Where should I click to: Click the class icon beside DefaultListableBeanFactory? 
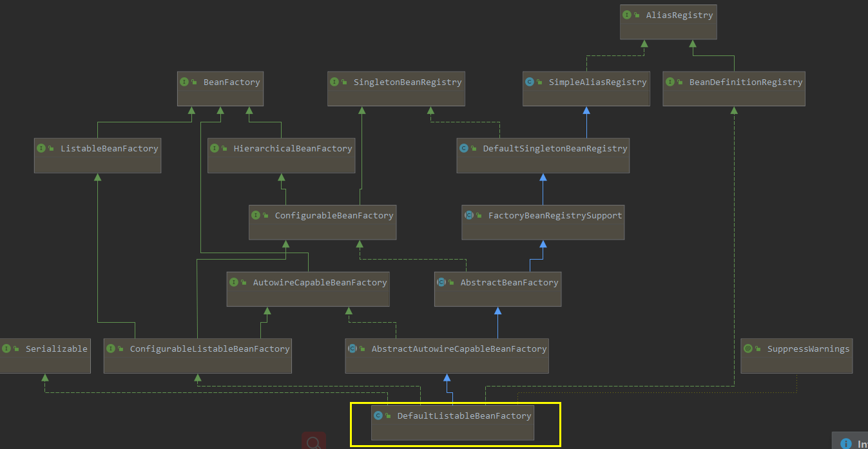pyautogui.click(x=378, y=416)
